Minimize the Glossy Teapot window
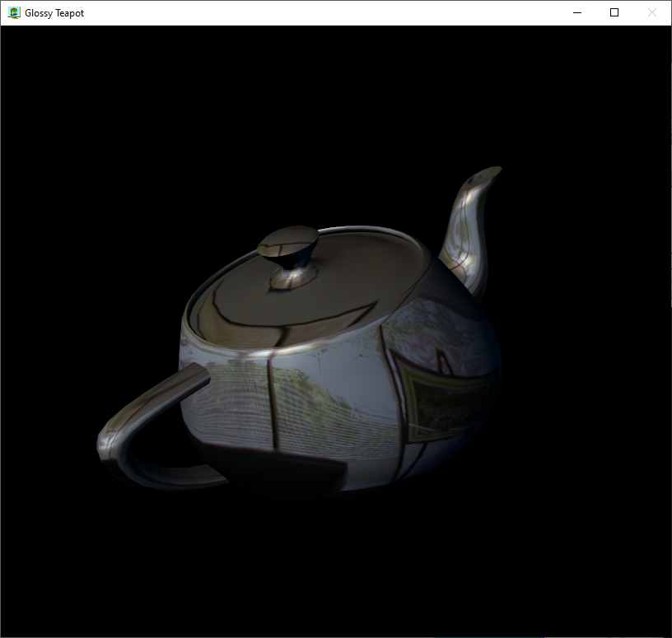 tap(577, 13)
